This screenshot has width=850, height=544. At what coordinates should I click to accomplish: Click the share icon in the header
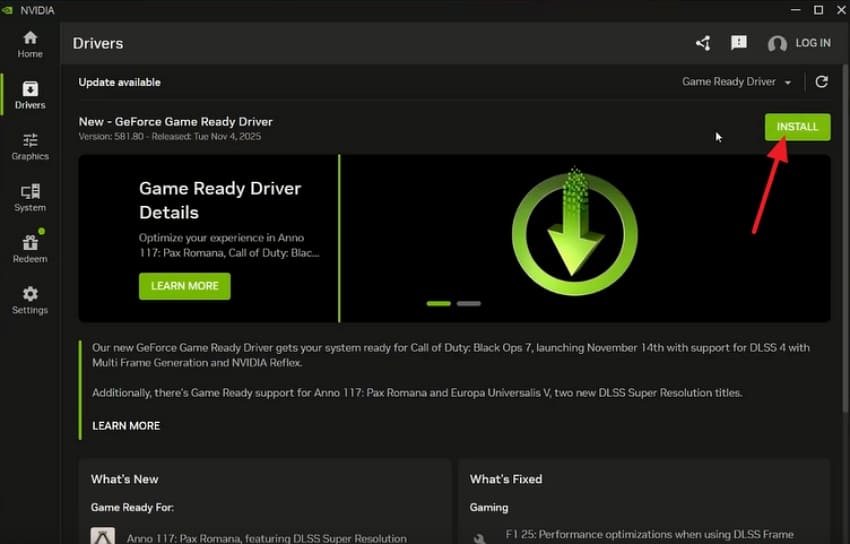(703, 43)
